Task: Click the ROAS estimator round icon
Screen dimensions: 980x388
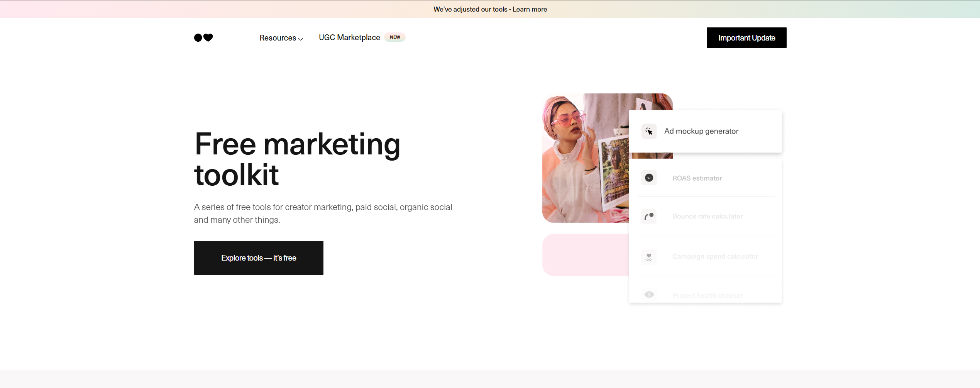Action: tap(649, 178)
